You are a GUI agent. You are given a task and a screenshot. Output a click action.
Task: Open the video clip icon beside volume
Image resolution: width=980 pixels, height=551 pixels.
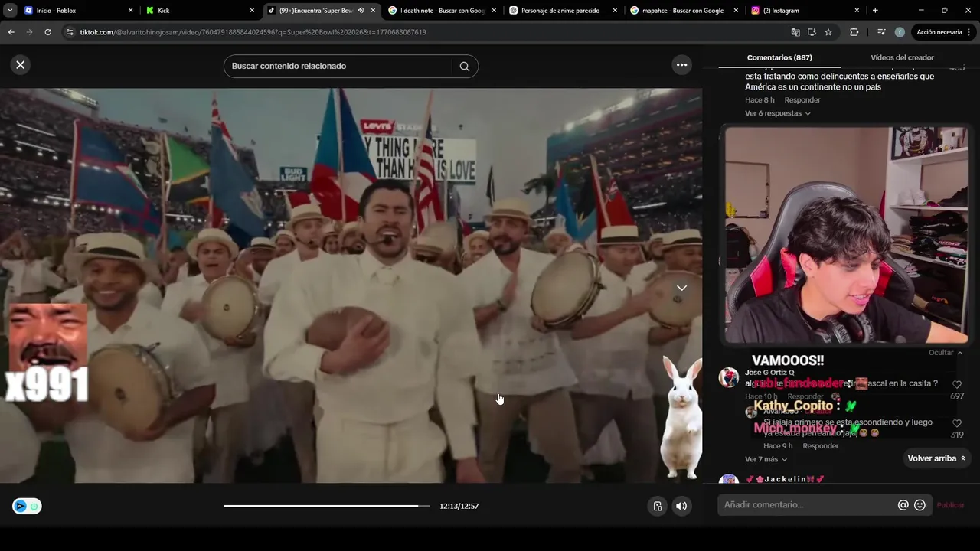[657, 506]
